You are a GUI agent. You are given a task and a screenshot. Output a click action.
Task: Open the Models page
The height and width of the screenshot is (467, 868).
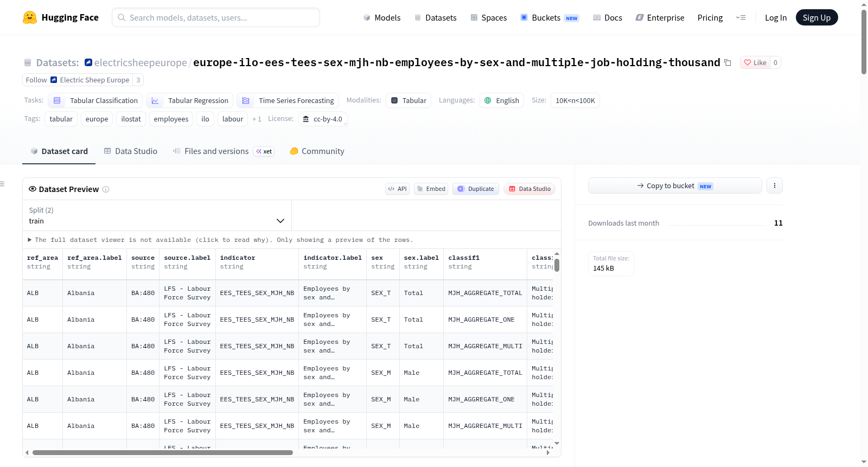click(x=382, y=18)
